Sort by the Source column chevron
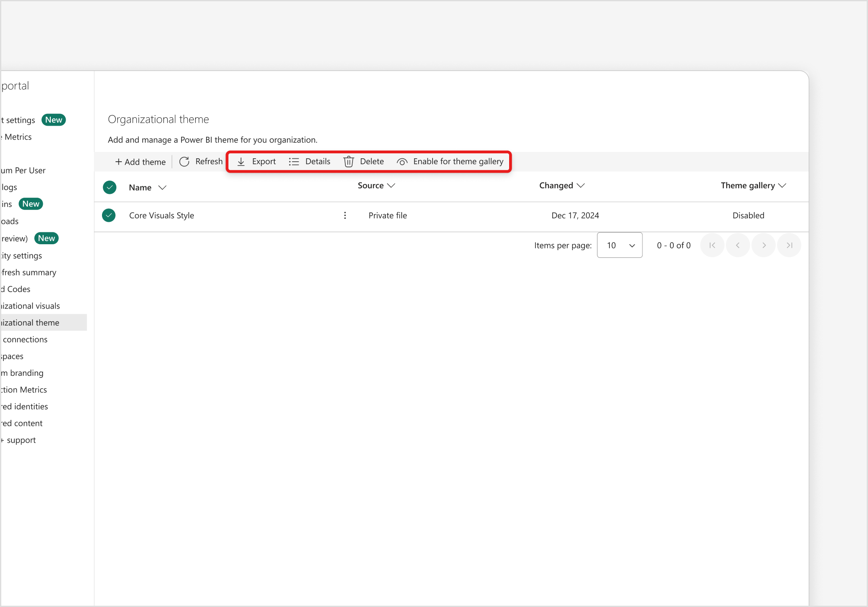Viewport: 868px width, 607px height. (x=391, y=185)
